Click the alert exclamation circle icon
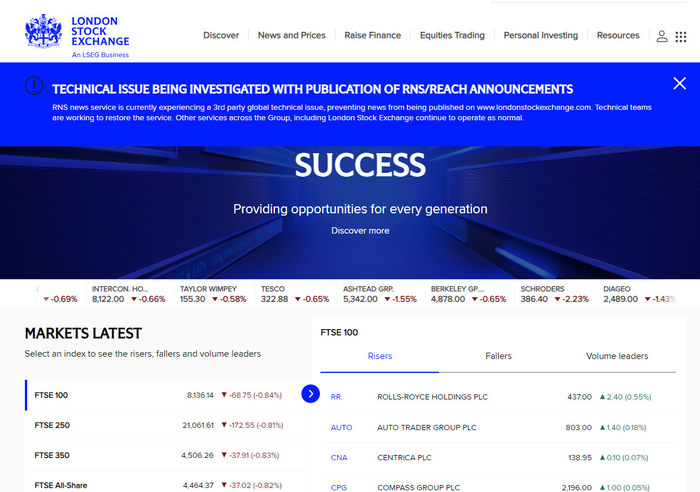The height and width of the screenshot is (492, 700). pos(34,86)
